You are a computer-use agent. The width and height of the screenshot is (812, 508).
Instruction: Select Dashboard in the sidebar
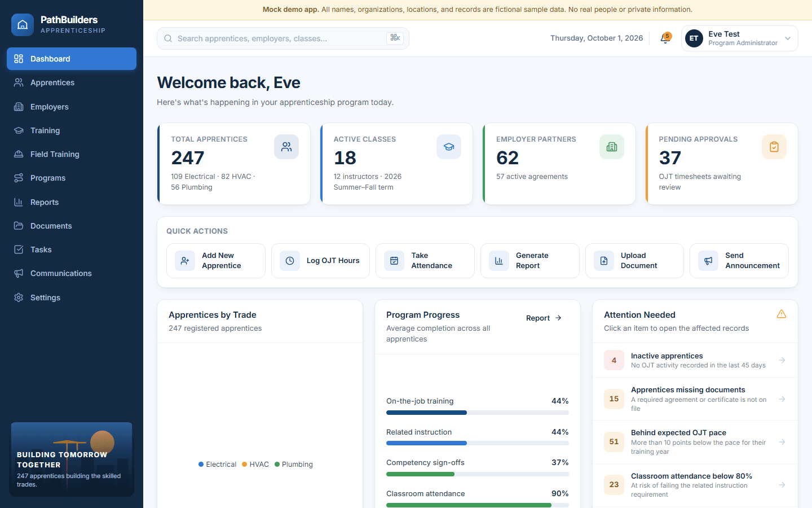tap(72, 59)
